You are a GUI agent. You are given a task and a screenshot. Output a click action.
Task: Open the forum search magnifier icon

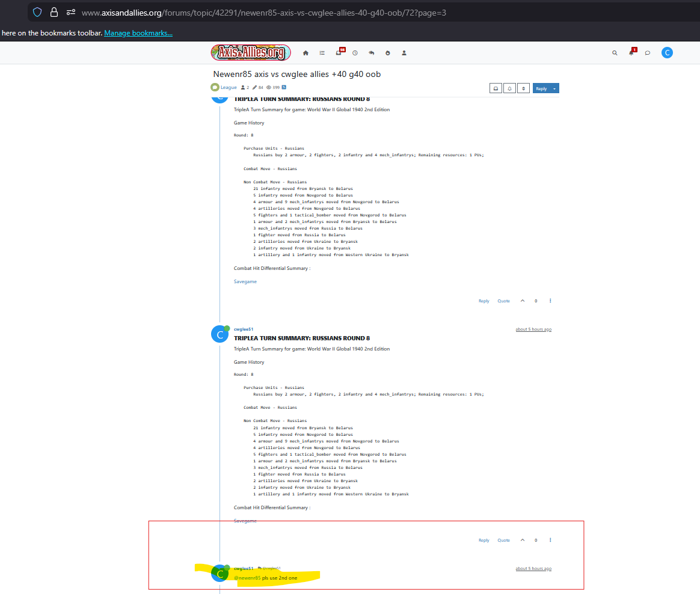coord(615,53)
